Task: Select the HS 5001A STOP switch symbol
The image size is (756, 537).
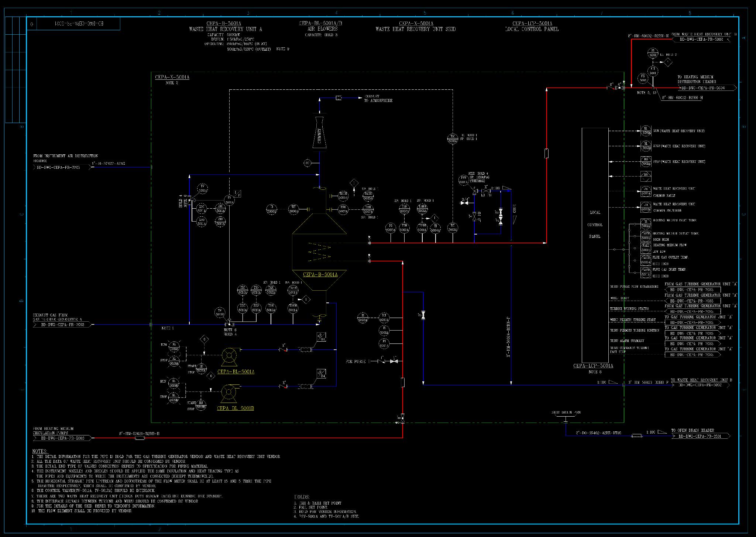Action: pos(646,161)
